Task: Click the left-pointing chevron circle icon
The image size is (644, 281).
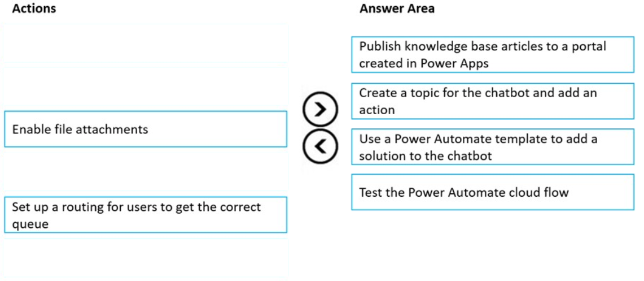Action: coord(321,146)
